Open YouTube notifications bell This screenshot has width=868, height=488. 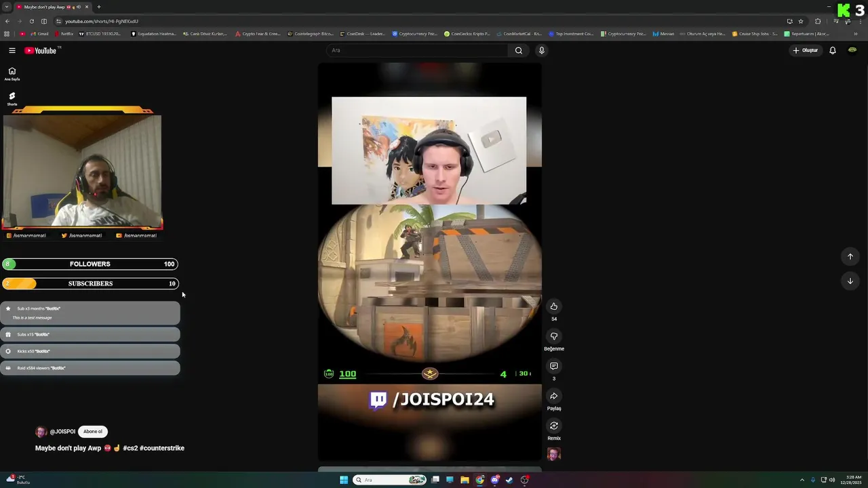(833, 50)
